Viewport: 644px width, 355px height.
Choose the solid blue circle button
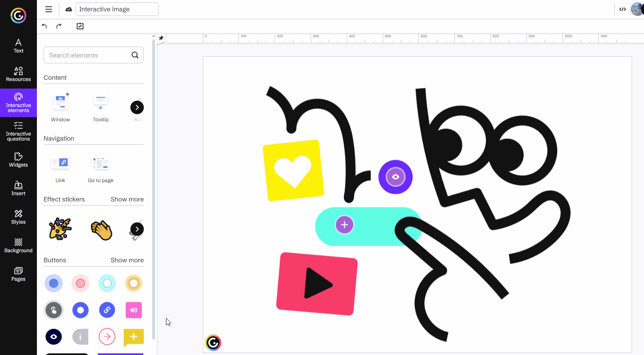click(x=54, y=283)
